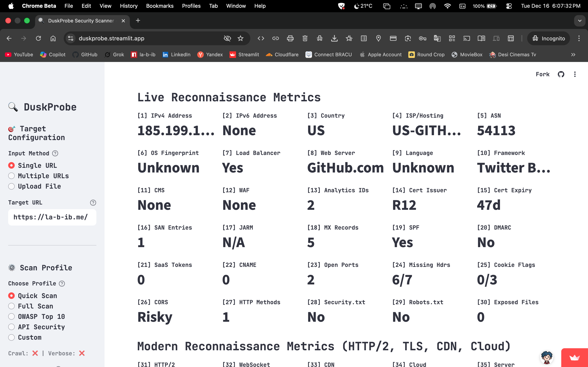Open the GitHub repository icon
588x367 pixels.
pos(561,74)
